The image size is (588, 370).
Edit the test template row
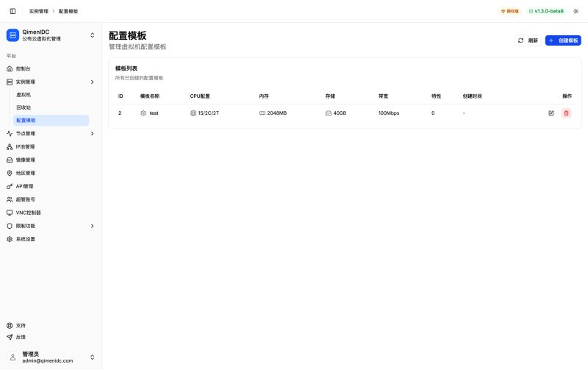(551, 113)
